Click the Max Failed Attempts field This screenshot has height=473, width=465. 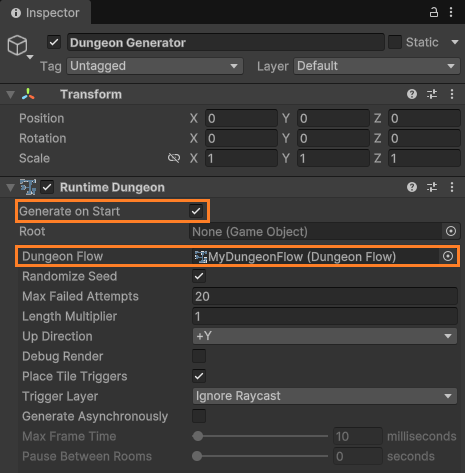tap(325, 296)
